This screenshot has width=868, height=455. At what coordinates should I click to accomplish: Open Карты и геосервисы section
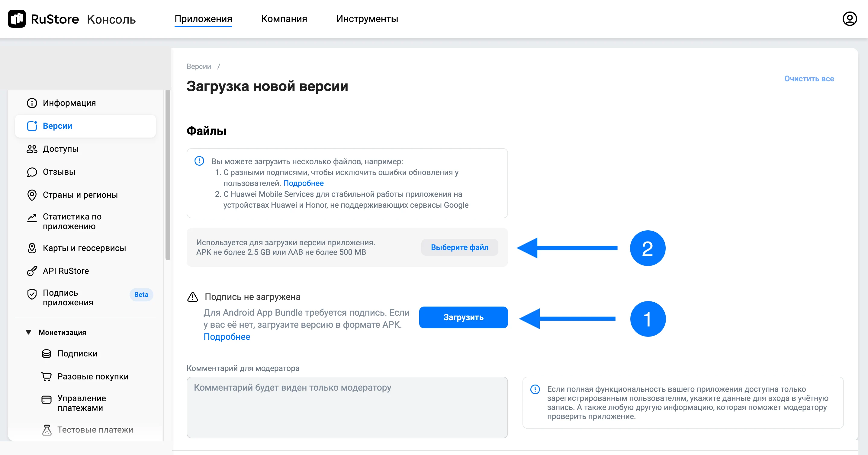[85, 248]
